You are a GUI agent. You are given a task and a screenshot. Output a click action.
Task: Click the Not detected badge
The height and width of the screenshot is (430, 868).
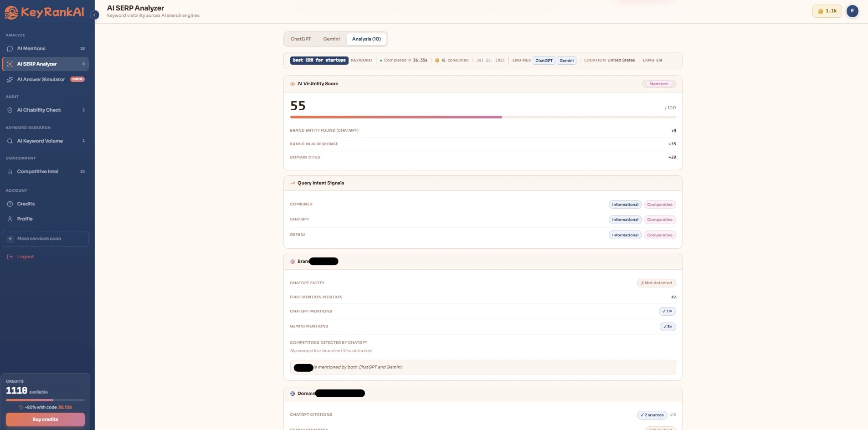point(656,283)
